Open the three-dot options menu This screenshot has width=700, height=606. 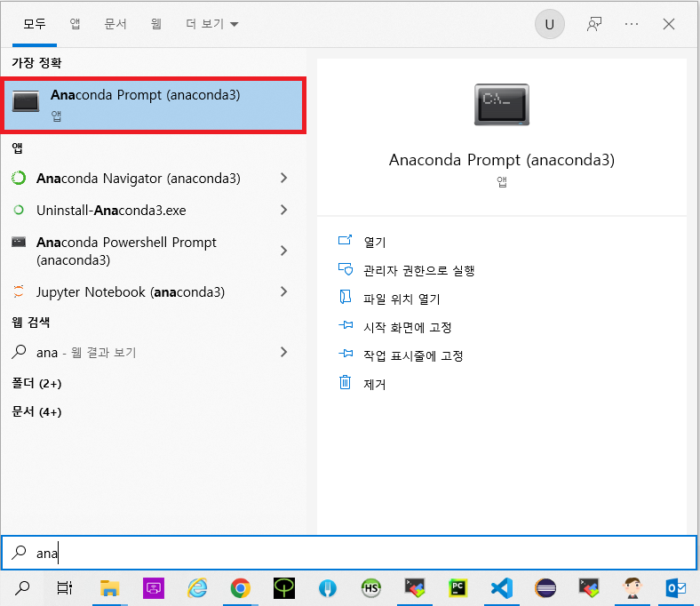632,24
